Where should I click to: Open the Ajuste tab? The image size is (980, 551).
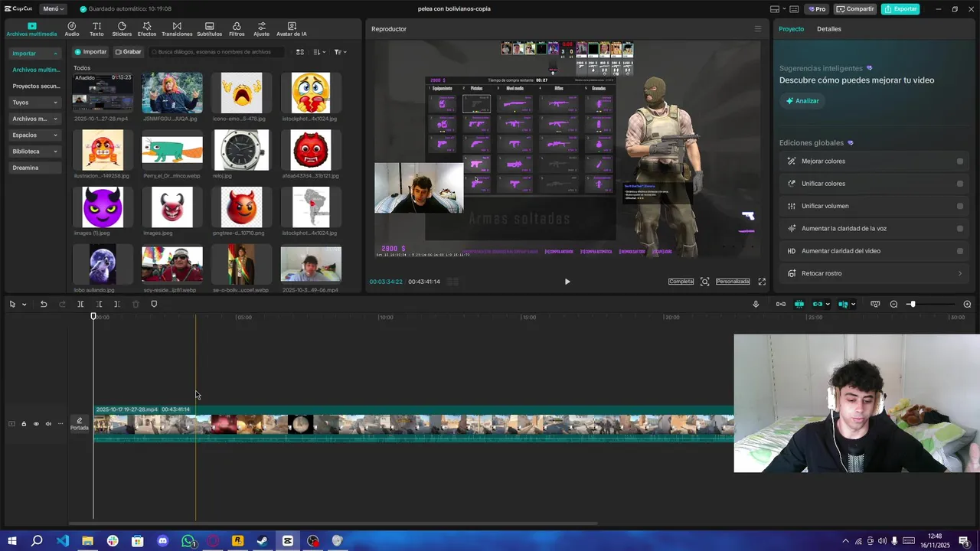262,29
